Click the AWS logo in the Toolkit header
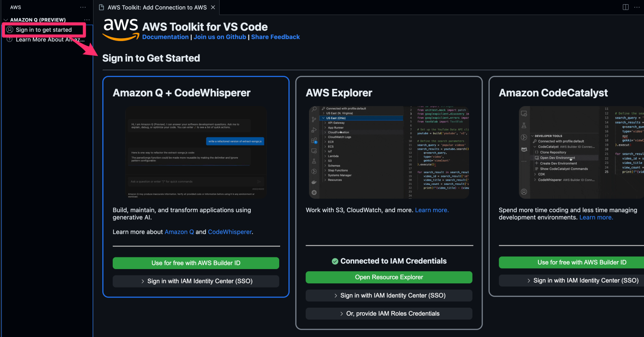 tap(120, 29)
